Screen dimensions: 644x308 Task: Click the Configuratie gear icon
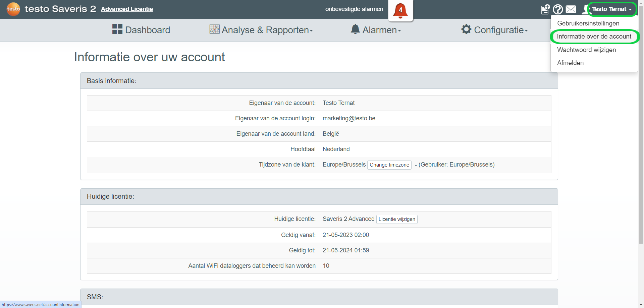(466, 29)
